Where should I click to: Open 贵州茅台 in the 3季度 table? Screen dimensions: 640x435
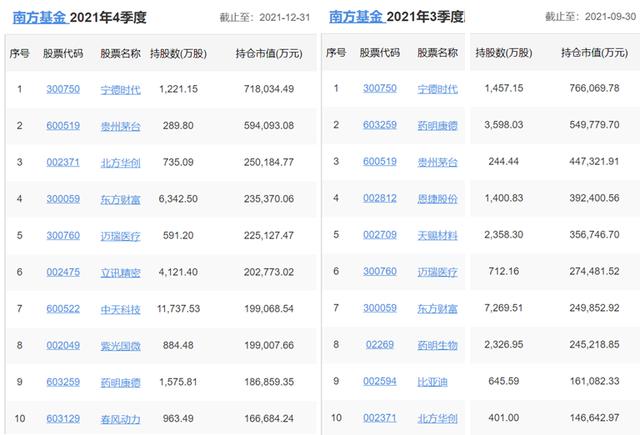pos(437,162)
